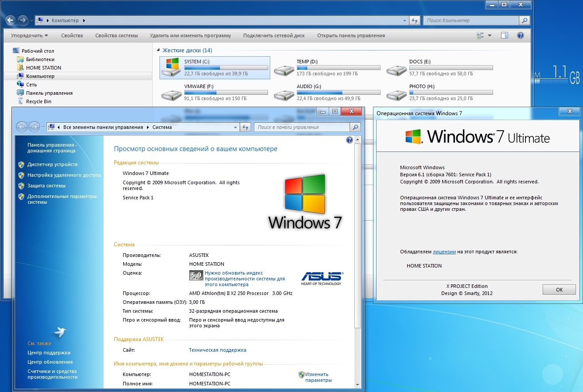The image size is (583, 392).
Task: Click the change view icon in Explorer
Action: coord(480,35)
